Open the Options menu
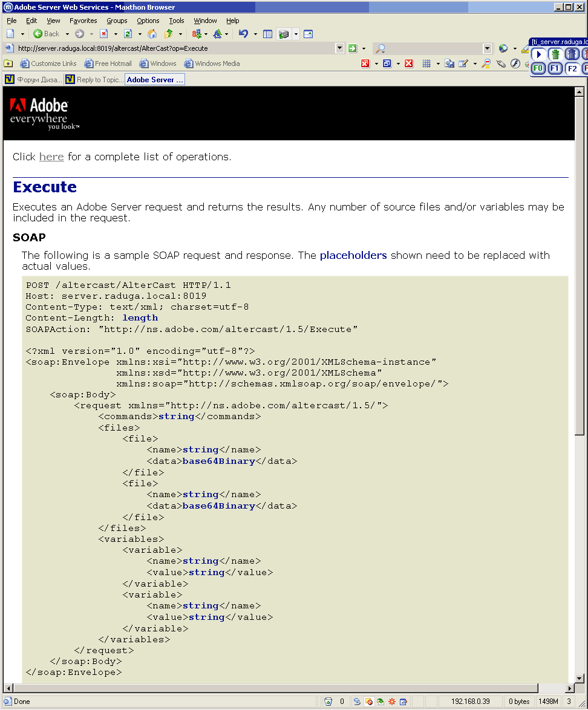 (148, 21)
